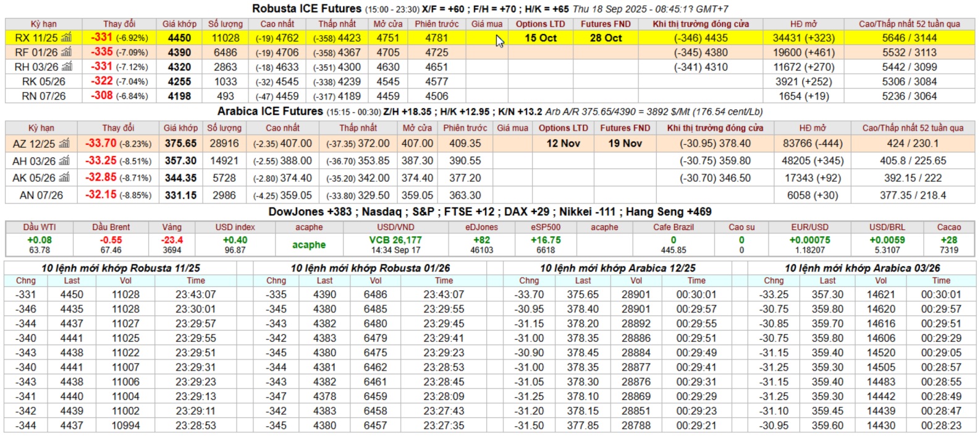Click the '10 lệnh mới khớp Robusta 11/25' heading
Viewport: 980px width, 436px height.
(x=120, y=268)
